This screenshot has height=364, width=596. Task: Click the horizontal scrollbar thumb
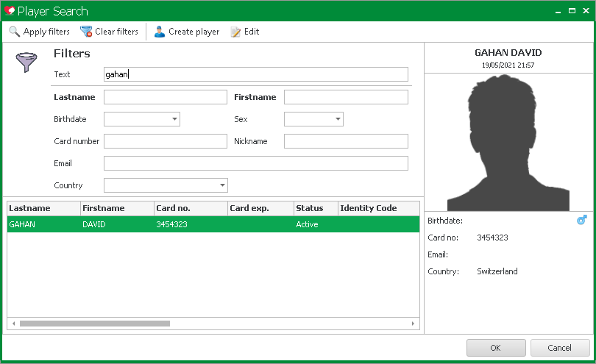(95, 324)
